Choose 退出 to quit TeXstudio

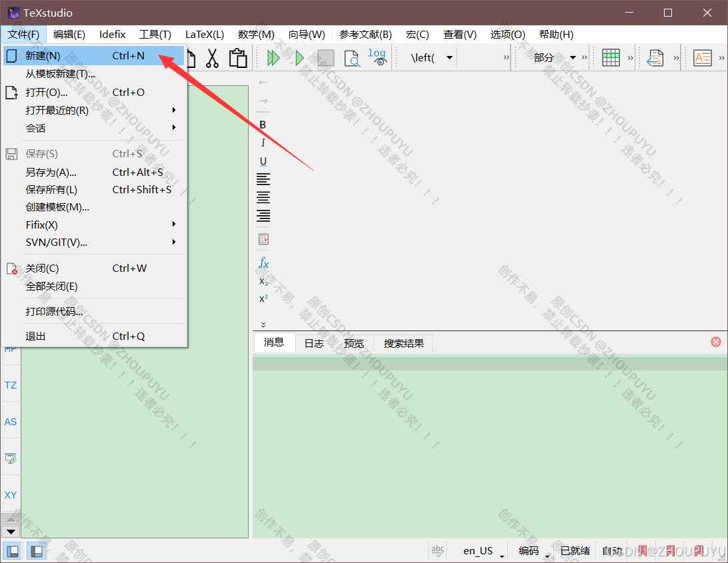(x=94, y=336)
